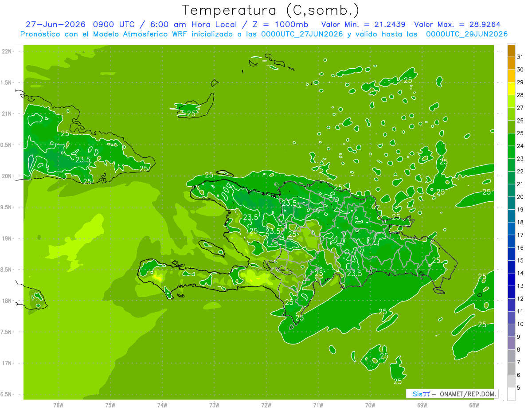This screenshot has height=411, width=532.
Task: Click the color scale label "10"
Action: tap(520, 324)
